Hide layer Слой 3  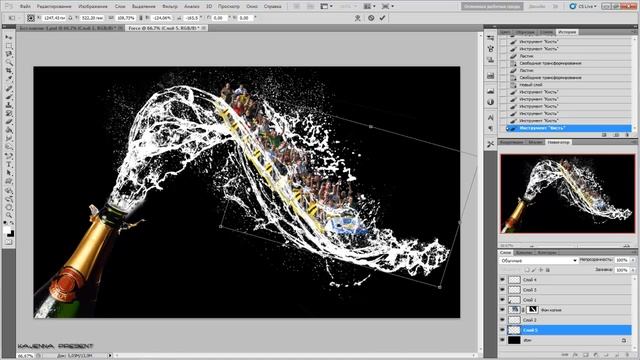click(502, 290)
